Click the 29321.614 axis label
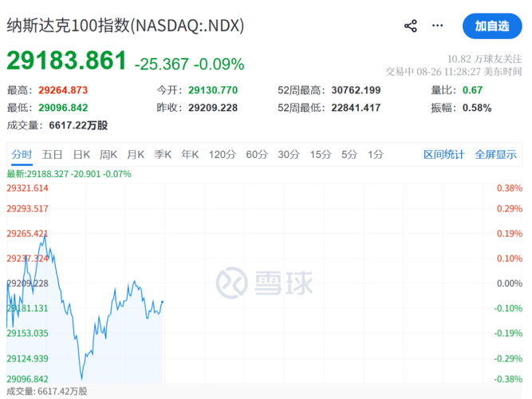532x399 pixels. point(27,188)
